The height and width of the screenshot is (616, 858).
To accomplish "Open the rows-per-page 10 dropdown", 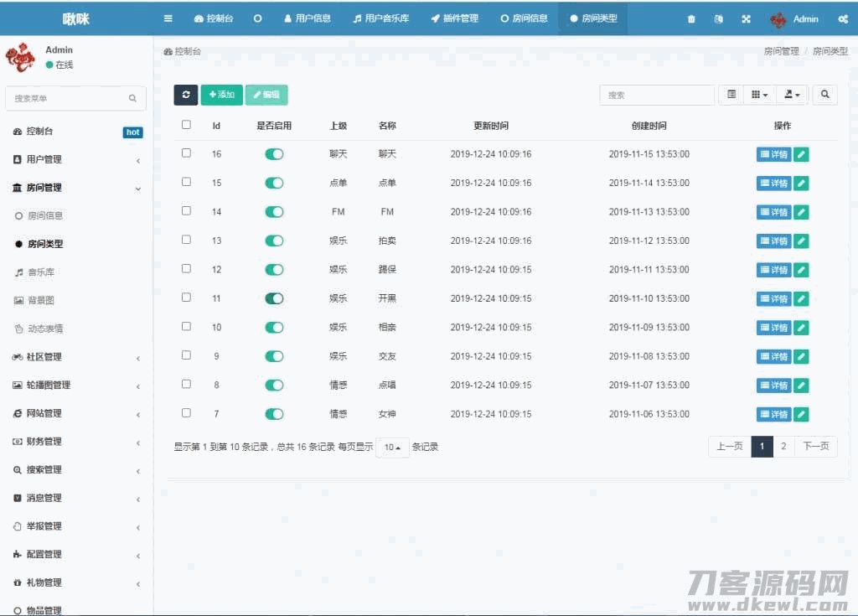I will 392,447.
